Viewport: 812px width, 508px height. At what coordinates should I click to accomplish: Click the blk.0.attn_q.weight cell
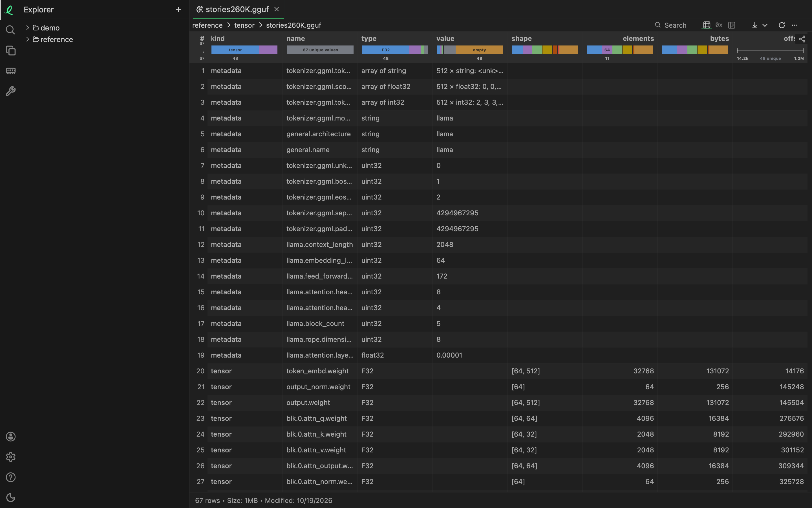click(320, 418)
